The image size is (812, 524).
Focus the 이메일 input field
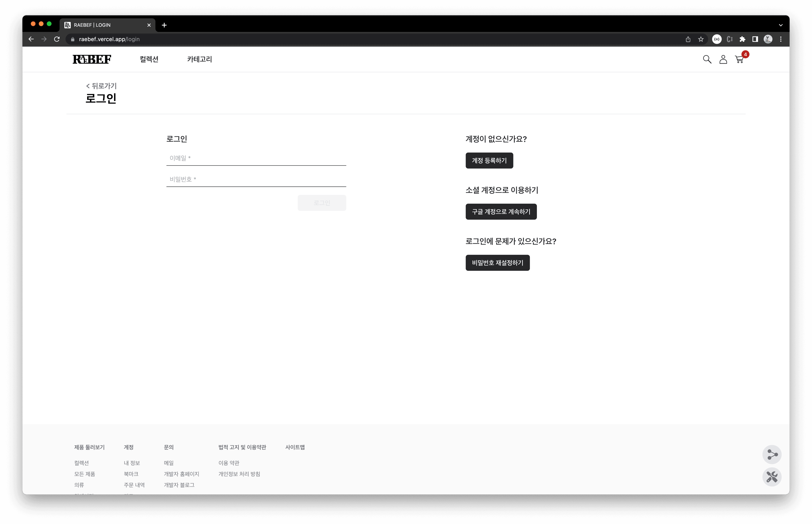[256, 158]
